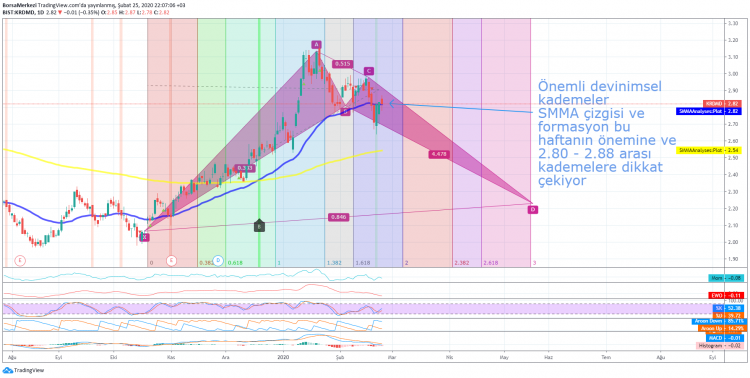Image resolution: width=750 pixels, height=378 pixels.
Task: Click the purple B point on the SMMA line
Action: pyautogui.click(x=345, y=111)
